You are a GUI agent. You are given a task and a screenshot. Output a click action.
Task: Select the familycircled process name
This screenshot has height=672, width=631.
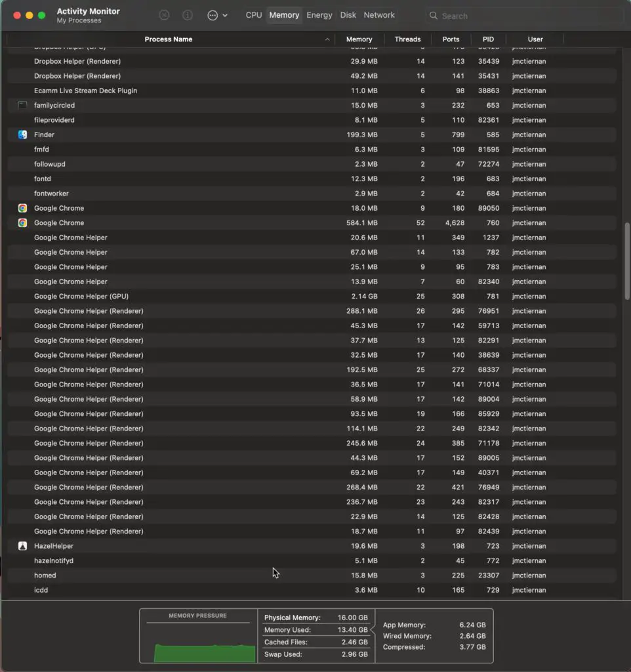[x=54, y=105]
